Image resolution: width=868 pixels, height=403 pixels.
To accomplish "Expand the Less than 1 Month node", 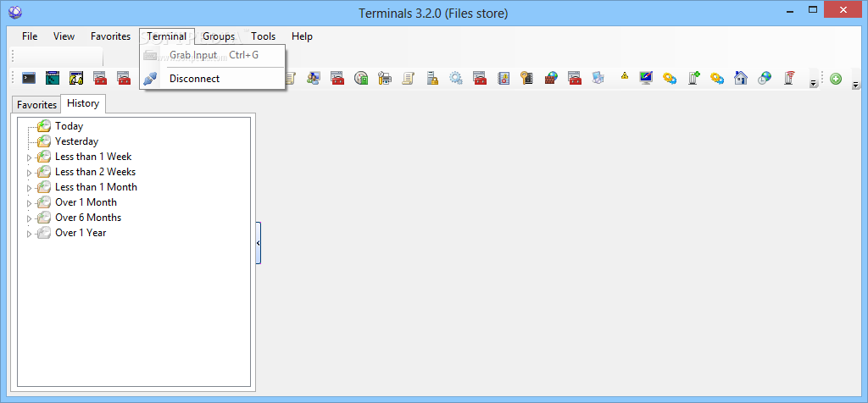I will (30, 189).
